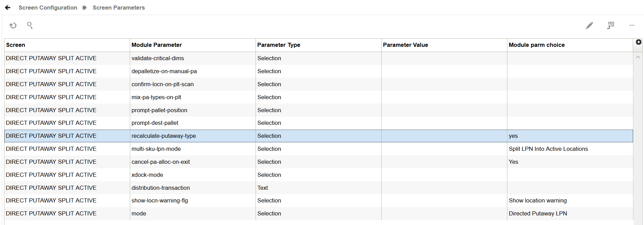This screenshot has height=225, width=644.
Task: Click the lowercase 'yes' parm choice cell
Action: click(x=570, y=136)
